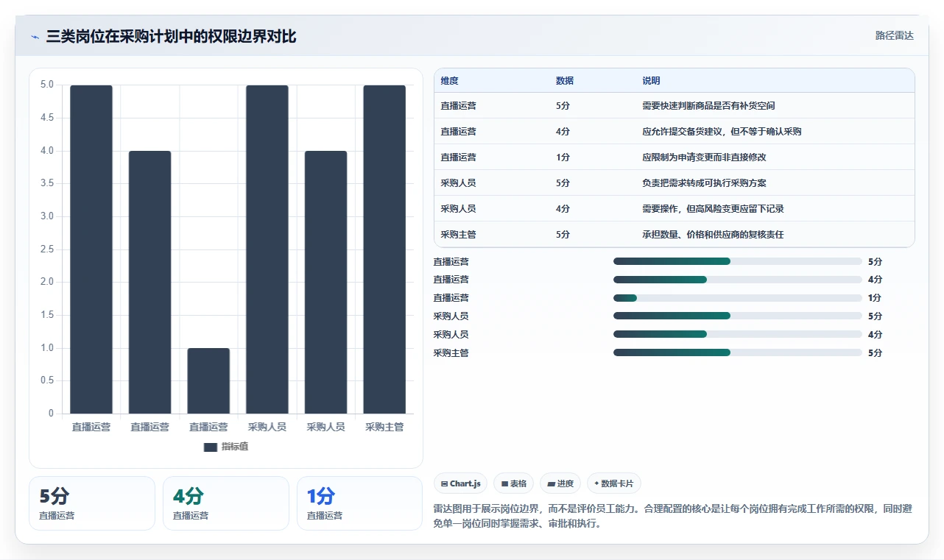Screen dimensions: 944x560
Task: Click the chart bar with value 1.0
Action: click(x=208, y=380)
